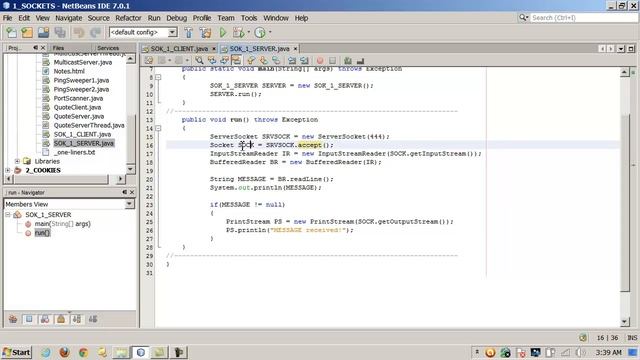Click the Debug Project toolbar icon

point(238,33)
